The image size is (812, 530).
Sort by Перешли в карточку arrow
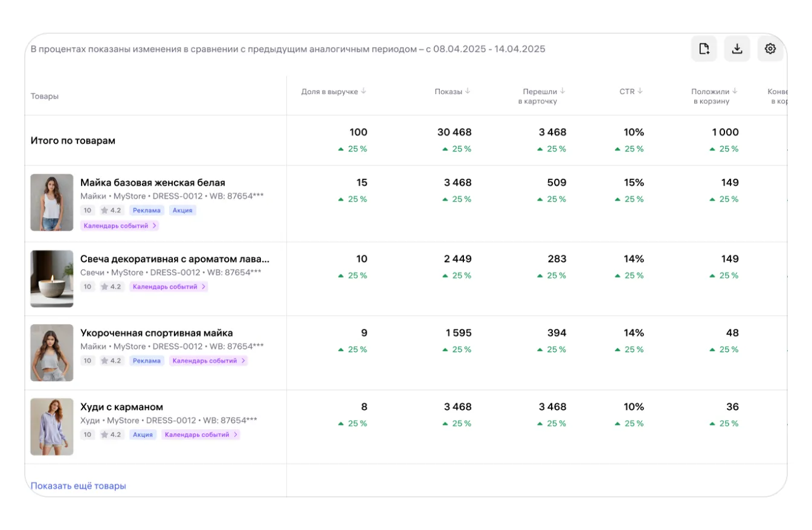click(562, 92)
